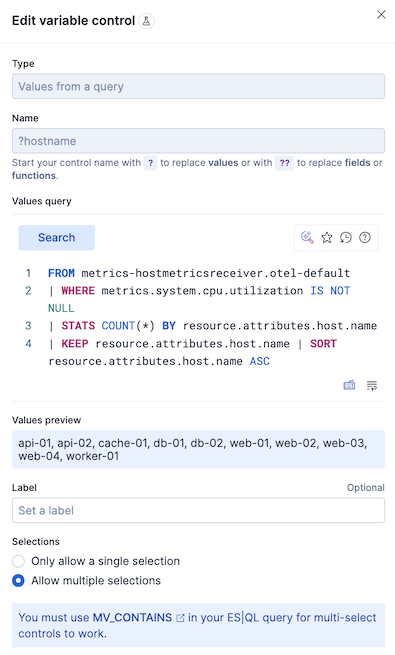The width and height of the screenshot is (395, 655).
Task: Click the Search button
Action: coord(57,238)
